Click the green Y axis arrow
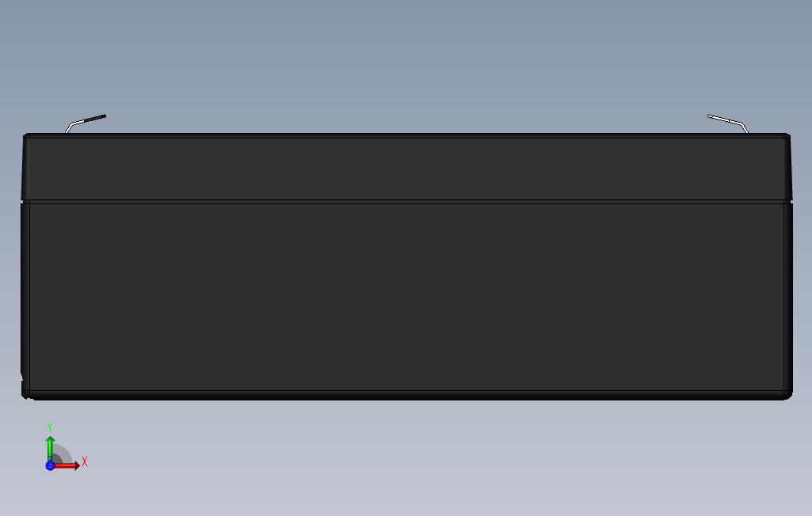 click(50, 449)
